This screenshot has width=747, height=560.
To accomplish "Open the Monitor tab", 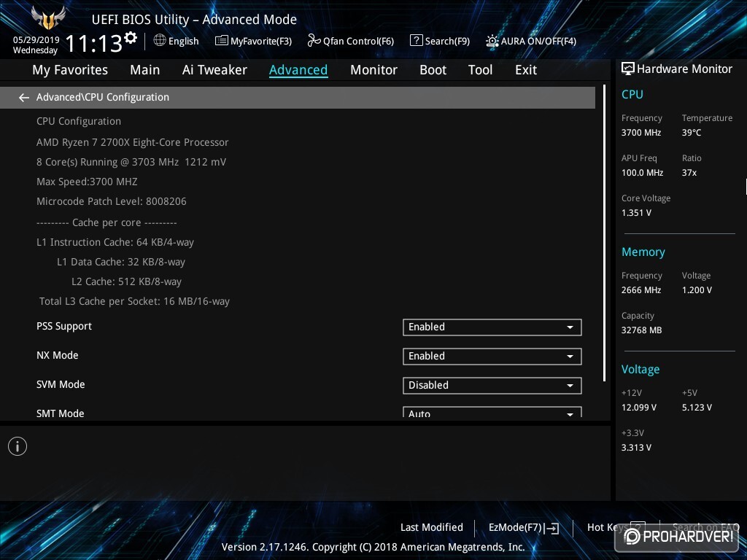I will click(x=373, y=70).
